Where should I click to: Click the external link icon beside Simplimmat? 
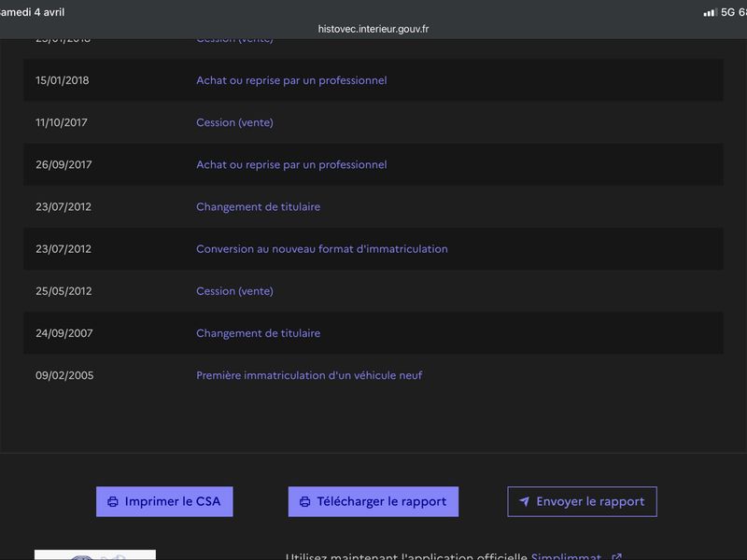pyautogui.click(x=616, y=557)
